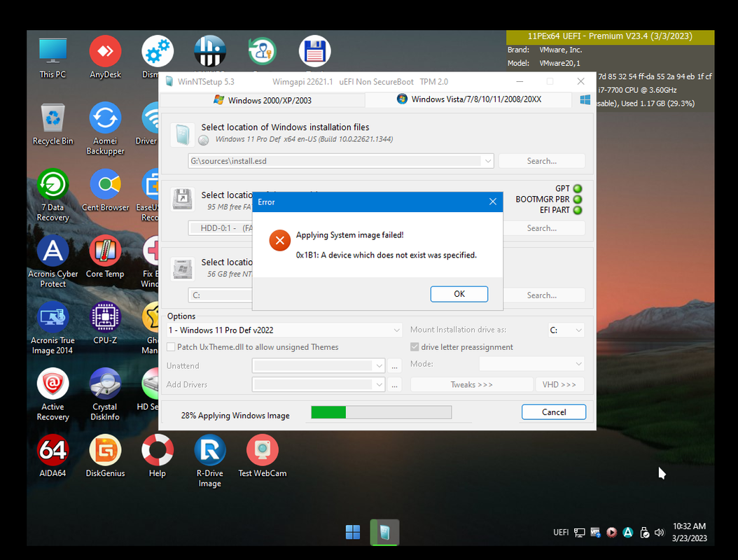Open the This PC desktop icon

(x=53, y=57)
